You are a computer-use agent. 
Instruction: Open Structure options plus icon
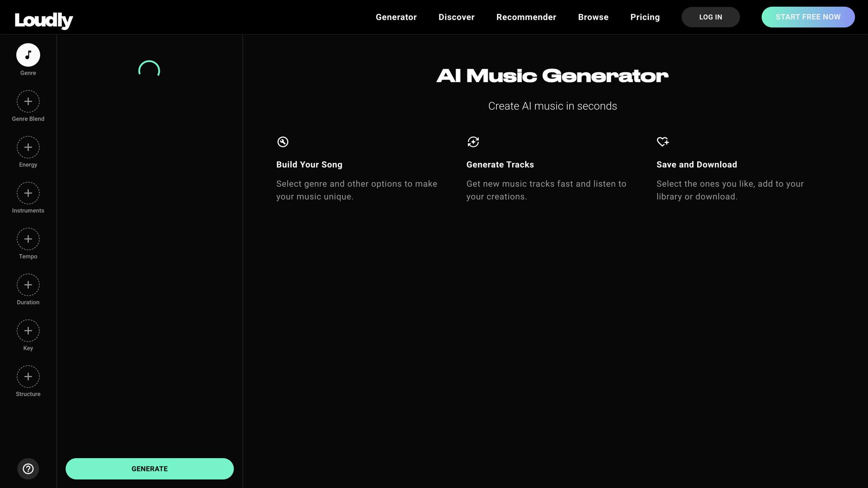coord(28,376)
